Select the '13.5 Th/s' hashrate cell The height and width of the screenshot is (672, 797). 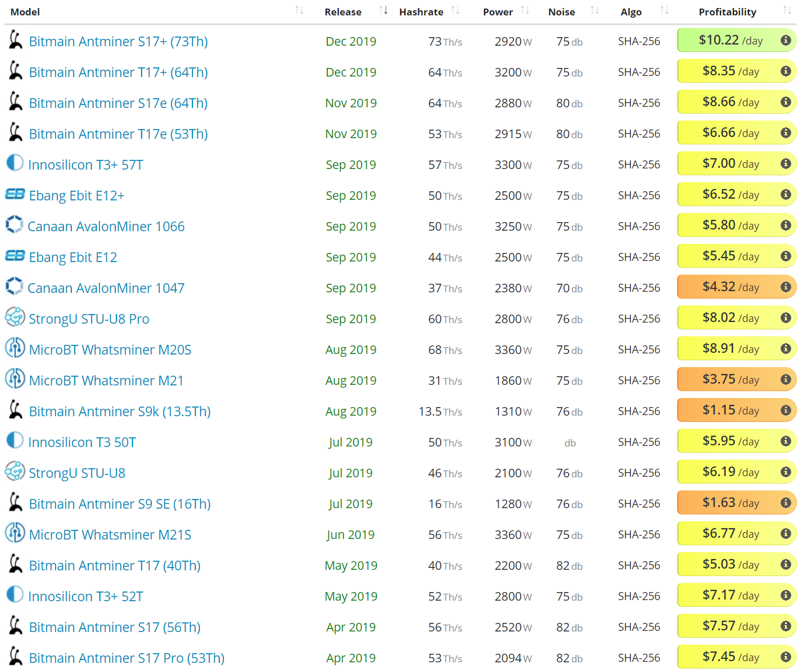click(440, 412)
